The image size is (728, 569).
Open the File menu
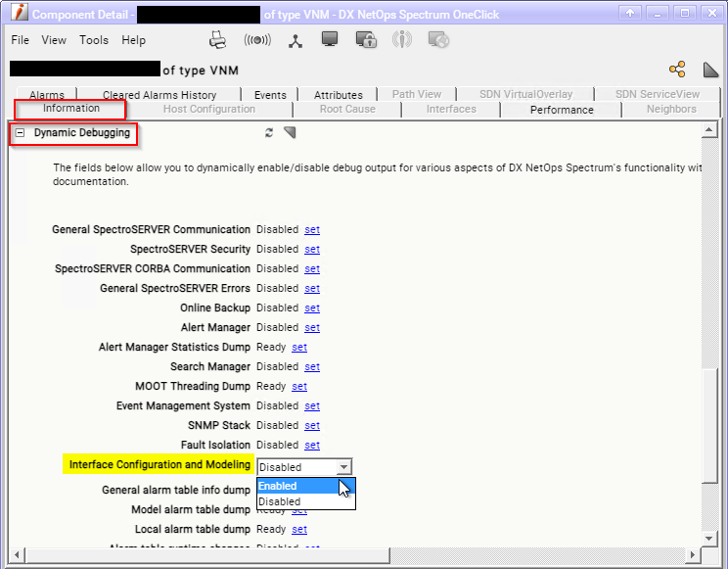pyautogui.click(x=21, y=40)
